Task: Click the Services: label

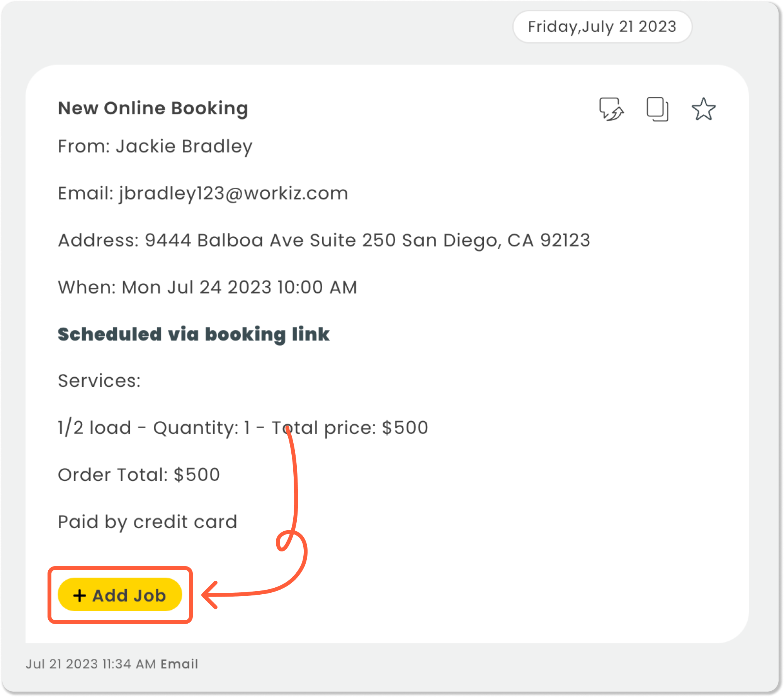Action: coord(99,381)
